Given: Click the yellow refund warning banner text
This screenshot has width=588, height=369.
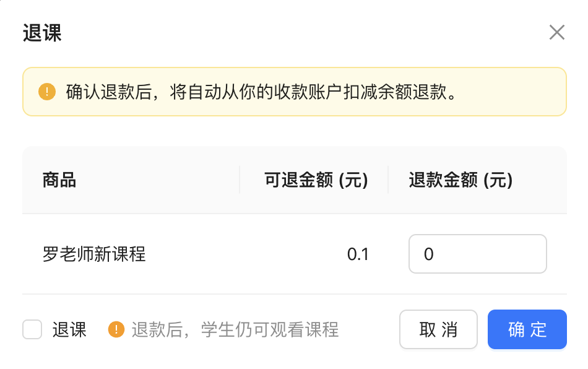Looking at the screenshot, I should point(261,92).
